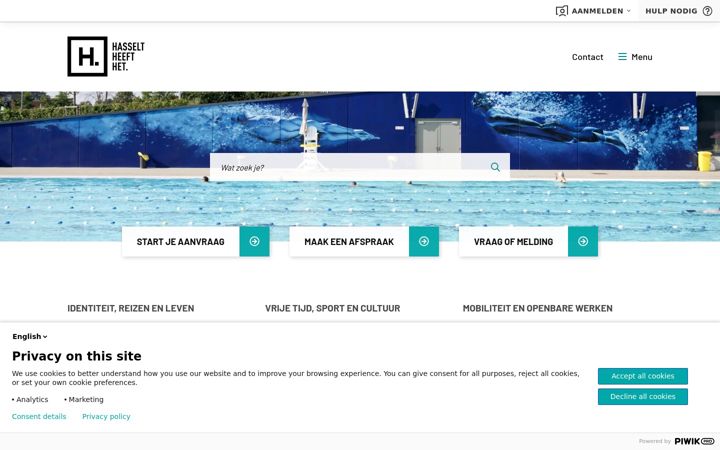This screenshot has width=720, height=450.
Task: Open the Contact page link
Action: [587, 57]
